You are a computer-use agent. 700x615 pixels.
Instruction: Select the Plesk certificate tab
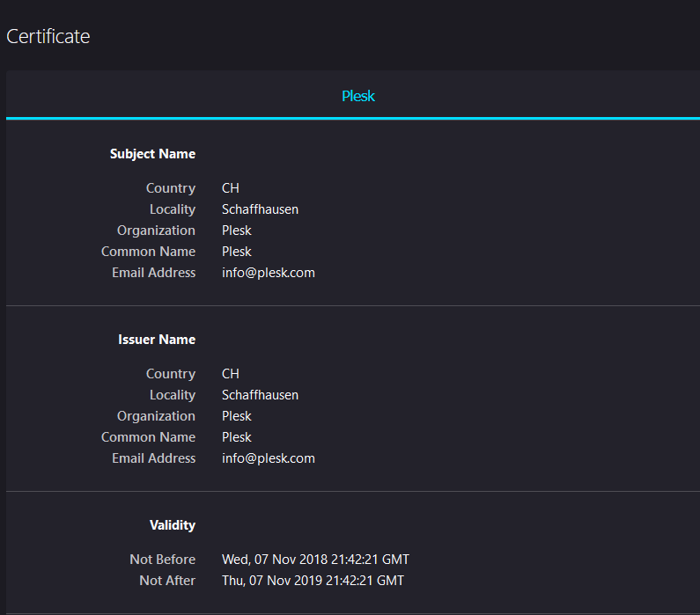tap(357, 96)
